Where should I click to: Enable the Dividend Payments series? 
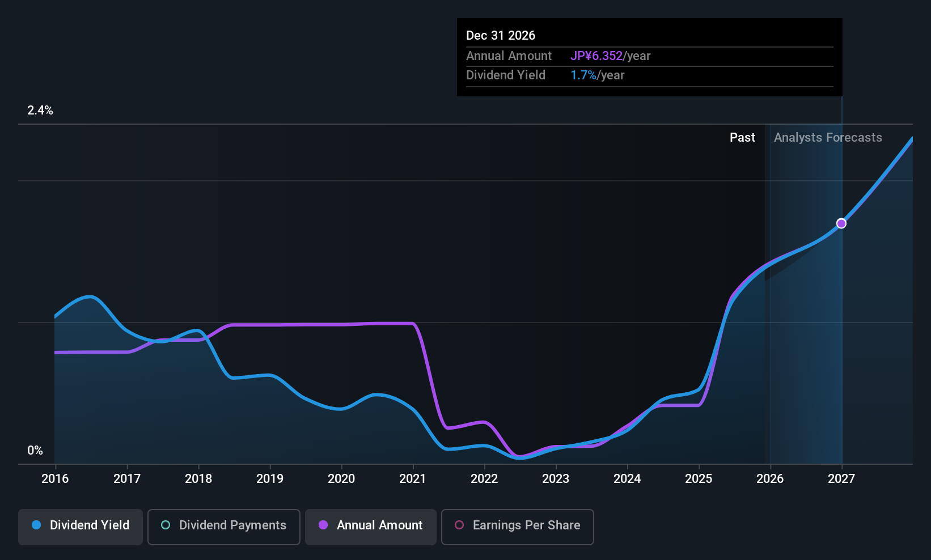(224, 525)
